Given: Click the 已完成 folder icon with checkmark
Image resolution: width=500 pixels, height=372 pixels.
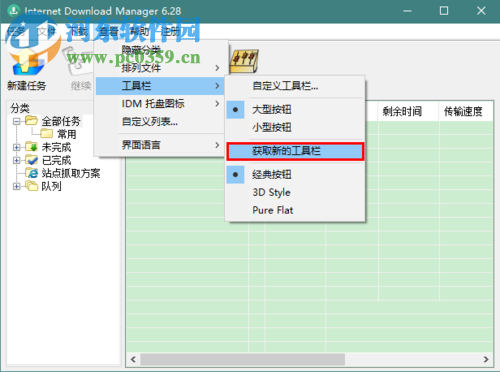Looking at the screenshot, I should point(32,160).
